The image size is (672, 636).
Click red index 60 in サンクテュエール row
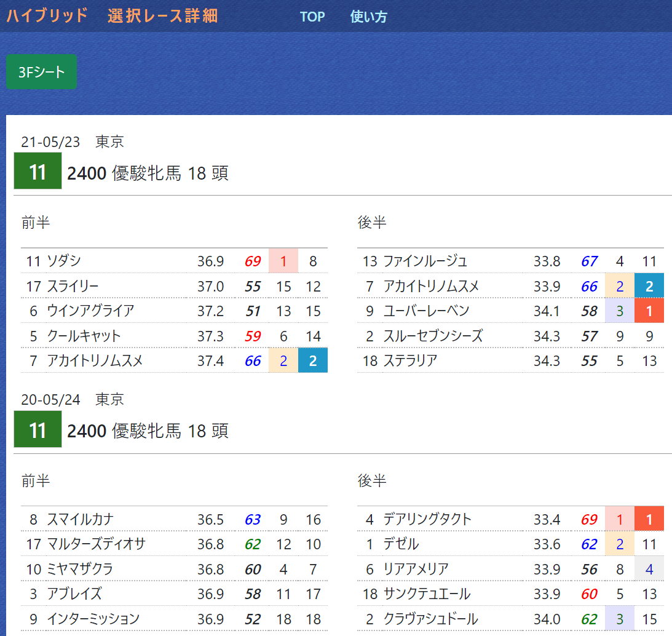[589, 594]
